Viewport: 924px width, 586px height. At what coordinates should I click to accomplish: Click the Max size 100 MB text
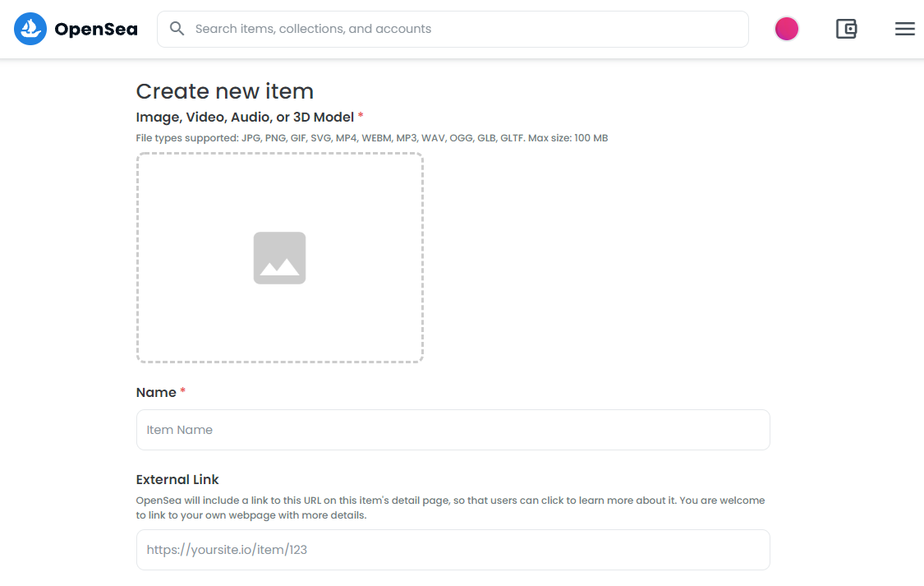click(568, 138)
